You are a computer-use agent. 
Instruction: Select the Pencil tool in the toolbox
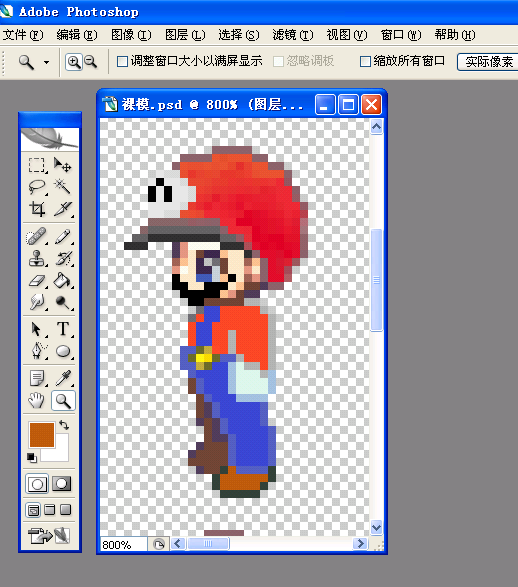63,236
